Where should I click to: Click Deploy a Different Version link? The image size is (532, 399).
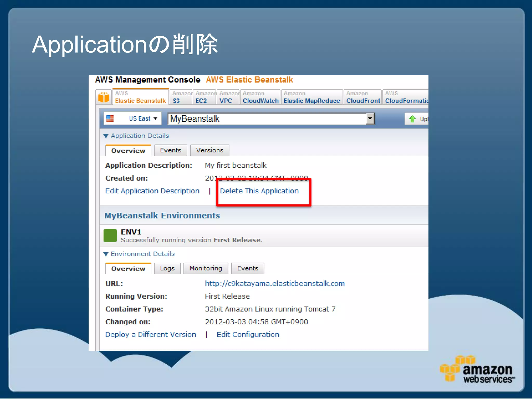coord(150,335)
